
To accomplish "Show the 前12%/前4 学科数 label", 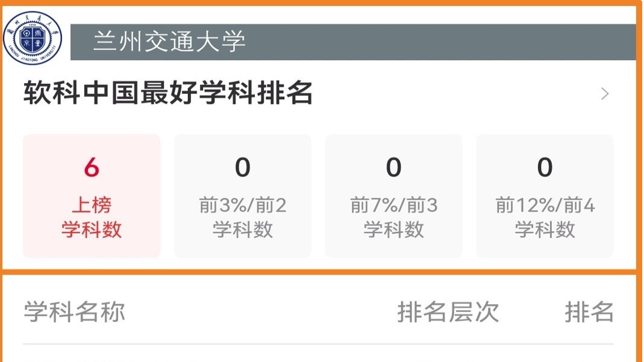I will pos(545,218).
